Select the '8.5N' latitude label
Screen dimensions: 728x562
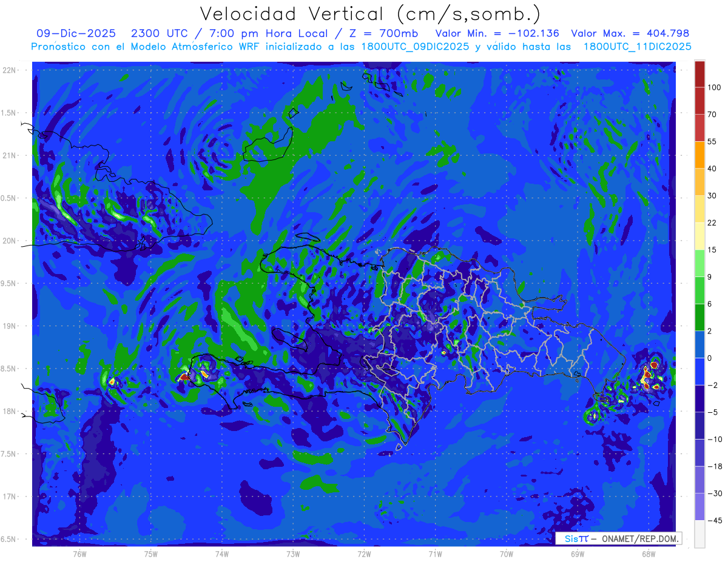[x=9, y=369]
